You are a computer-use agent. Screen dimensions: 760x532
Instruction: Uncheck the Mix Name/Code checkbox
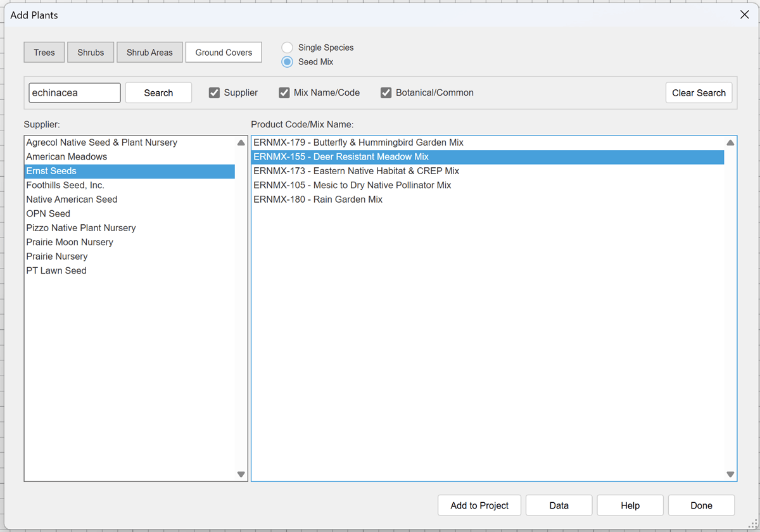(x=284, y=92)
